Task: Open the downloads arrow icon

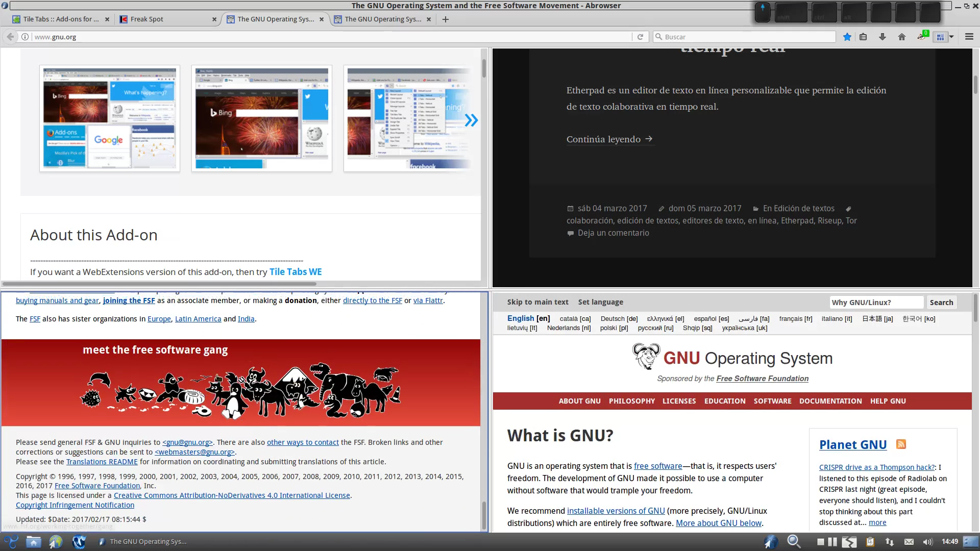Action: (883, 37)
